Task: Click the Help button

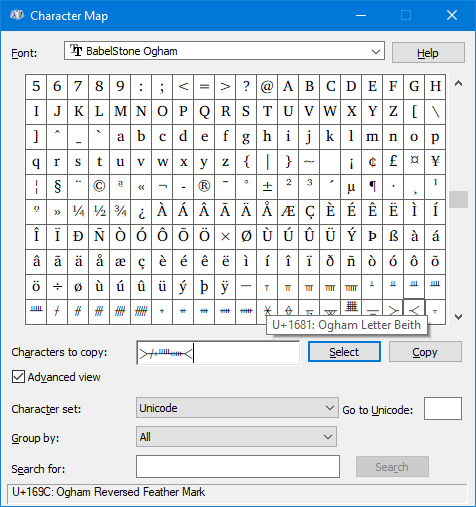Action: click(428, 53)
